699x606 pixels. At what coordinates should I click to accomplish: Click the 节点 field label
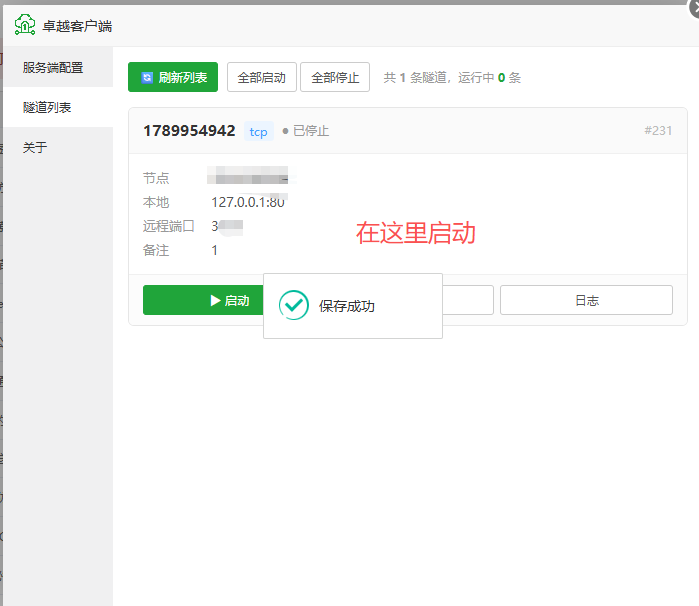pos(156,178)
